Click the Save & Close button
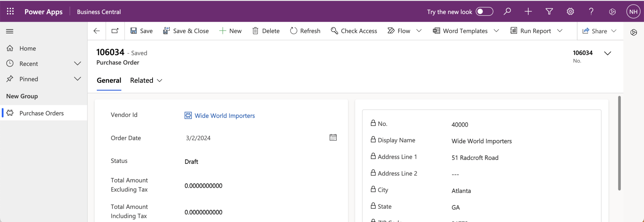Image resolution: width=644 pixels, height=222 pixels. coord(186,31)
